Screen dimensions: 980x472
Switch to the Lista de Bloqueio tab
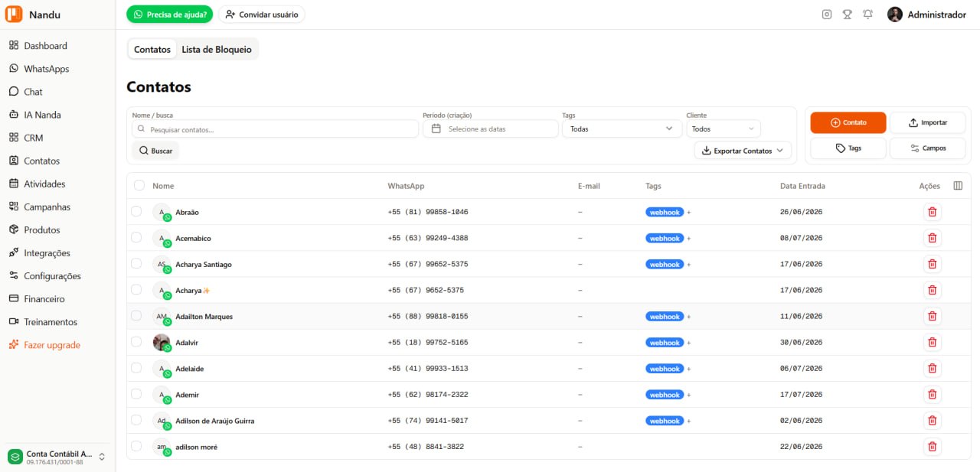click(x=217, y=49)
